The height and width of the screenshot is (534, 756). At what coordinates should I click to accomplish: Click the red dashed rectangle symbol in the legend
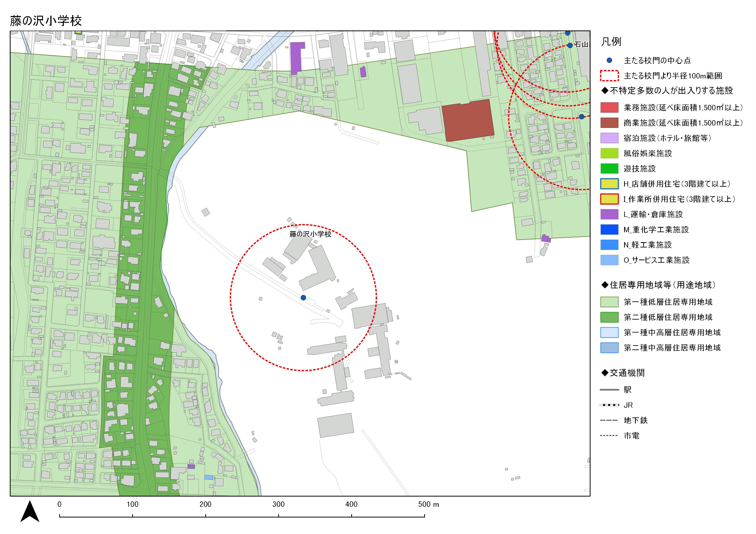pos(609,76)
